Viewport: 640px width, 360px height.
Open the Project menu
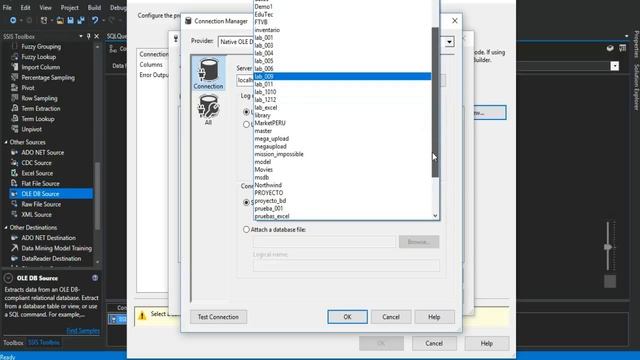coord(69,7)
